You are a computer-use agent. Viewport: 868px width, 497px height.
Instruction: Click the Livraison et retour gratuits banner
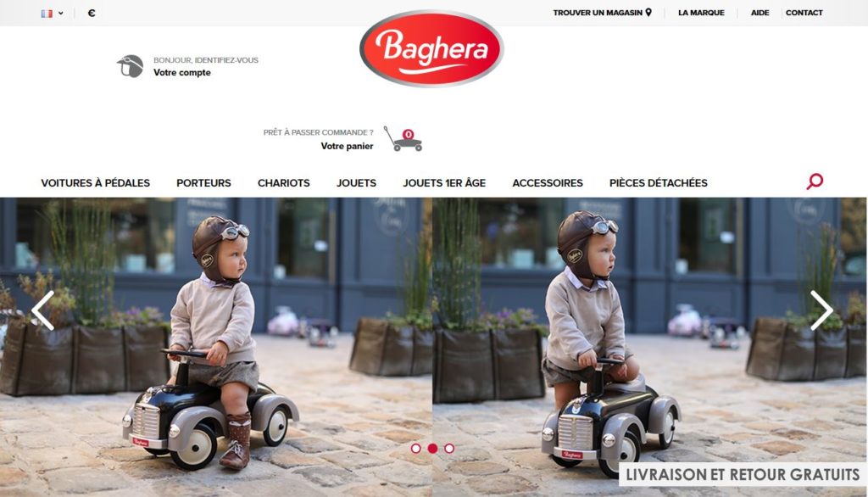click(x=743, y=475)
